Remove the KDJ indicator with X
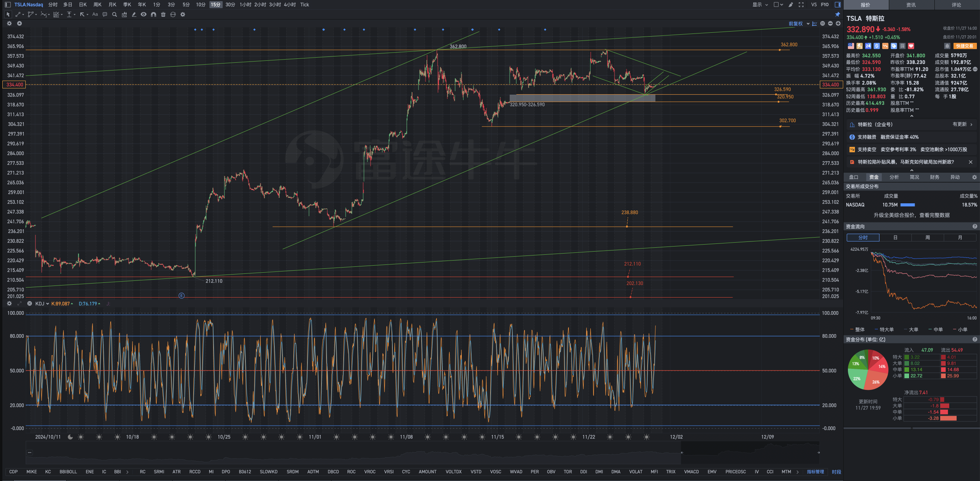980x481 pixels. tap(29, 303)
